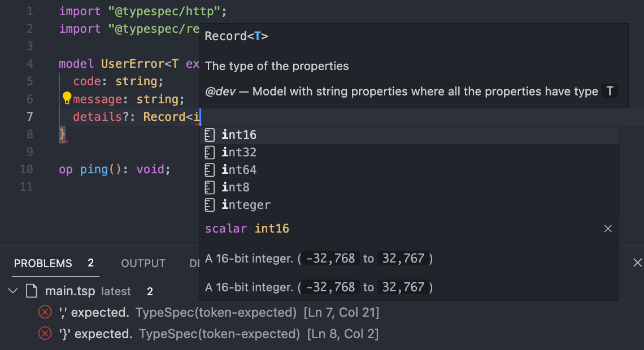Collapse the main.tsp problems group
The height and width of the screenshot is (350, 644).
tap(12, 291)
